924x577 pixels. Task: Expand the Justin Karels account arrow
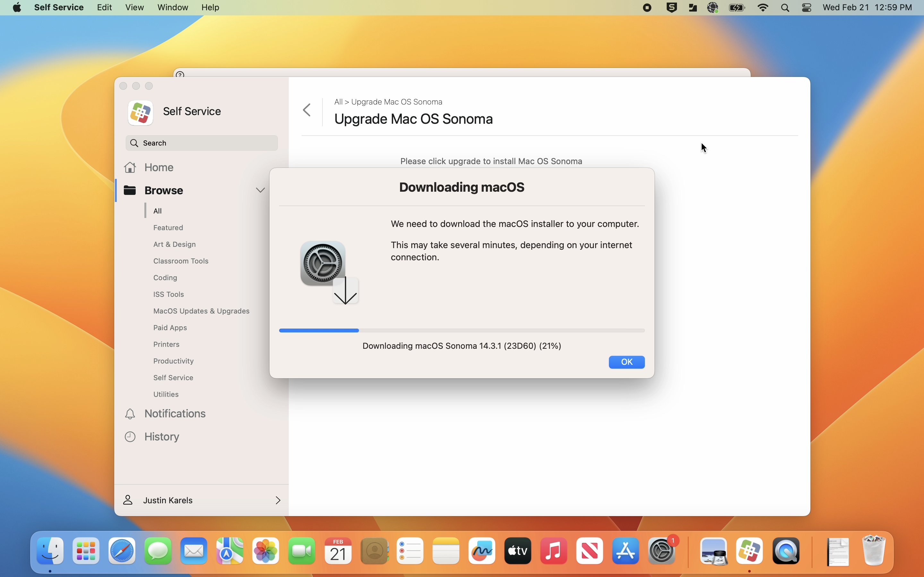[278, 500]
